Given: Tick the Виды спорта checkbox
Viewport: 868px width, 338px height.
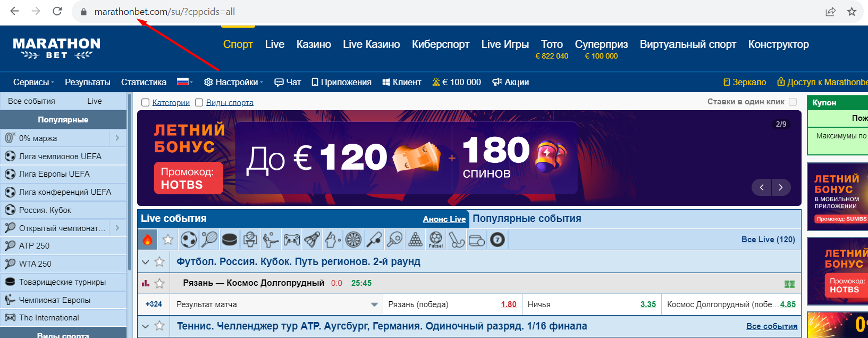Looking at the screenshot, I should [x=199, y=103].
